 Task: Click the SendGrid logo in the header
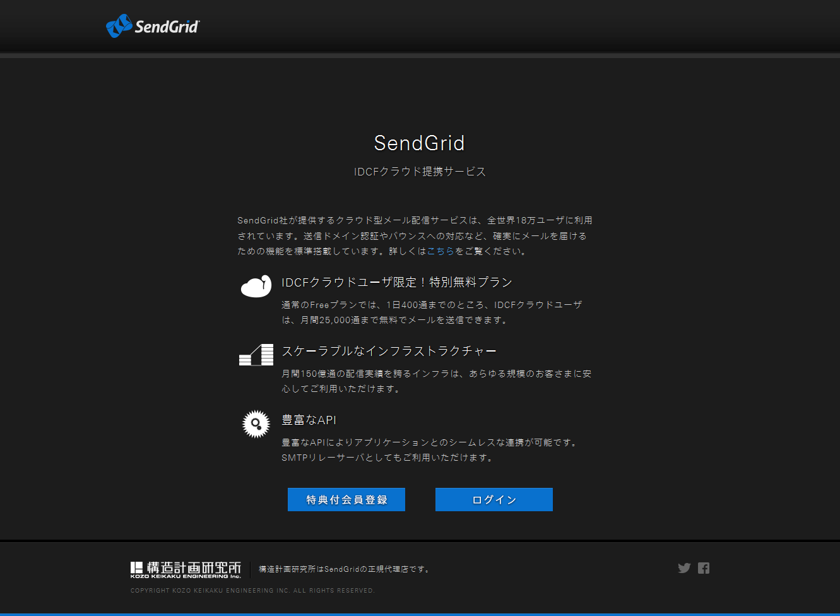pyautogui.click(x=152, y=27)
